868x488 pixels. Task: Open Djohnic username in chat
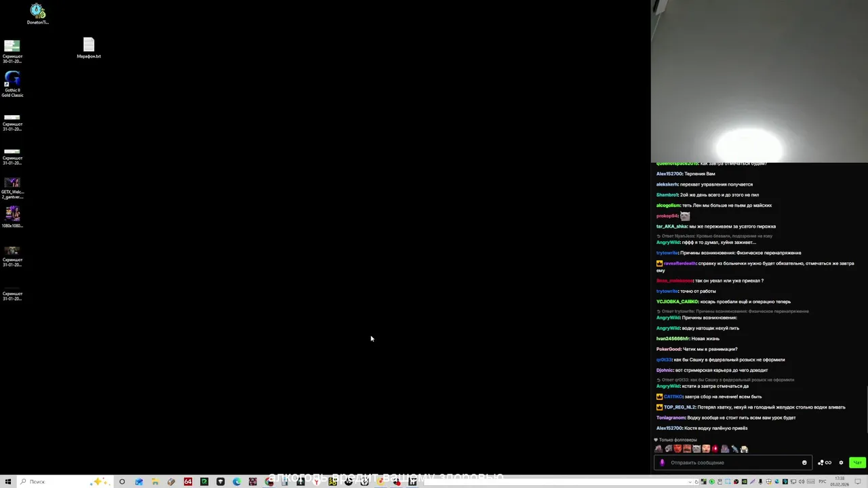point(664,370)
